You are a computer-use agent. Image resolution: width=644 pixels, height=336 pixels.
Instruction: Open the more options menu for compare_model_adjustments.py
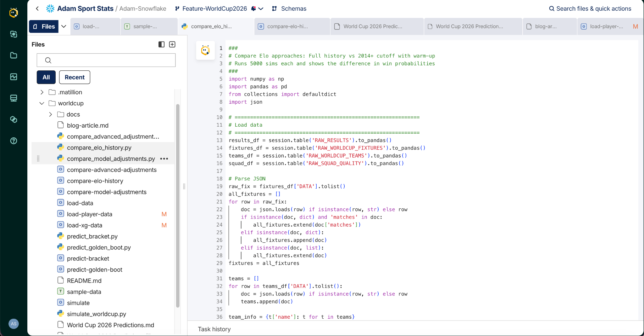[164, 159]
